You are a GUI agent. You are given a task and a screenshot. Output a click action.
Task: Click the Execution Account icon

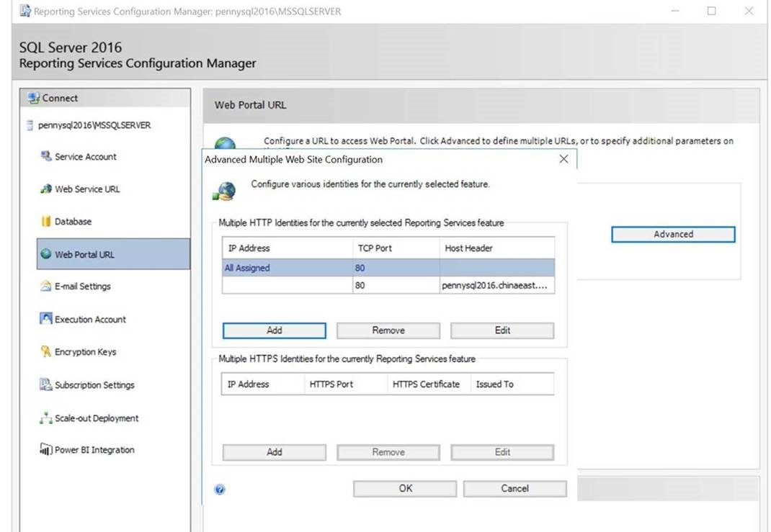tap(46, 319)
